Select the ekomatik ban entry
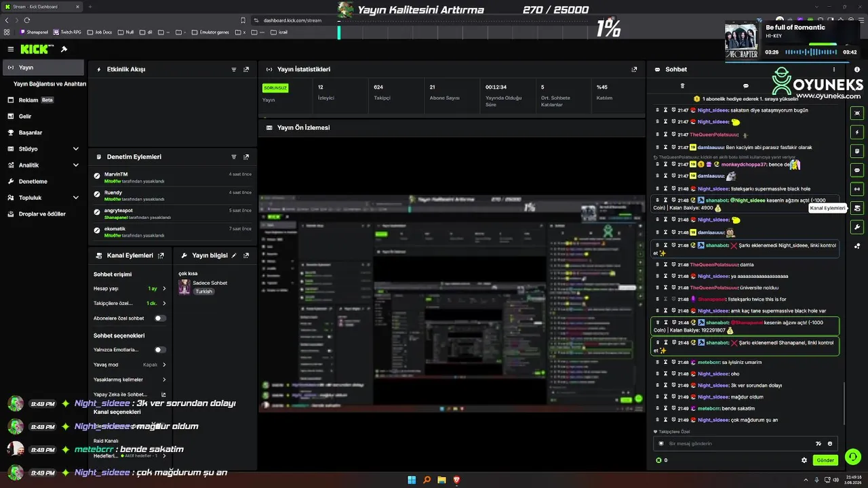Screen dimensions: 868x488 (x=173, y=232)
